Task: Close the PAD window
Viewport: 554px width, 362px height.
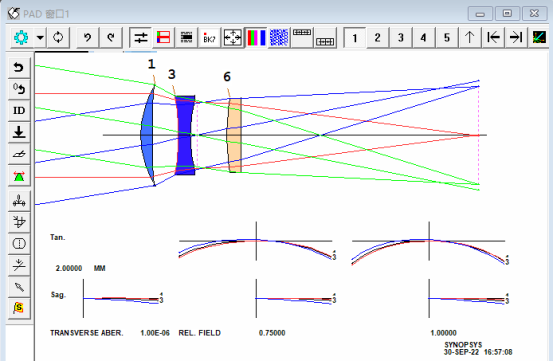Action: [x=534, y=14]
